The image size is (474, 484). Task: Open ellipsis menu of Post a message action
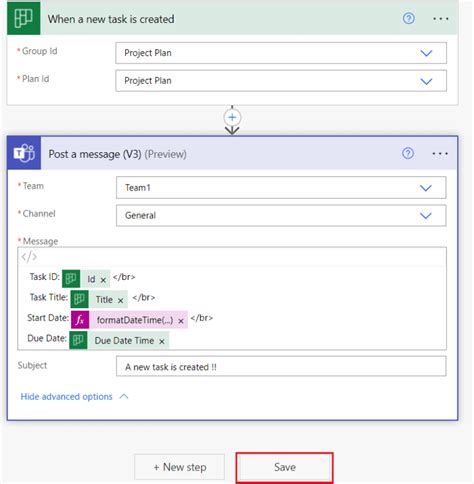pyautogui.click(x=440, y=154)
